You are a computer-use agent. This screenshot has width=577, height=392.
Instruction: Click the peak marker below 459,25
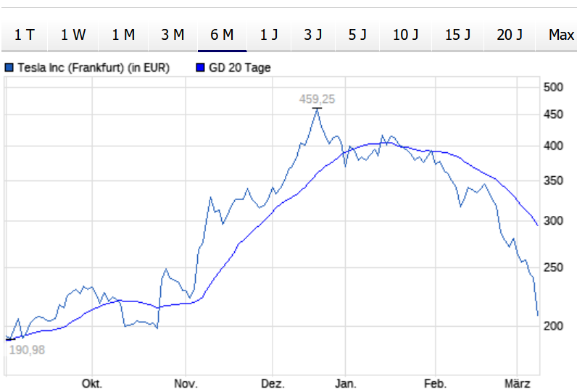pos(317,108)
